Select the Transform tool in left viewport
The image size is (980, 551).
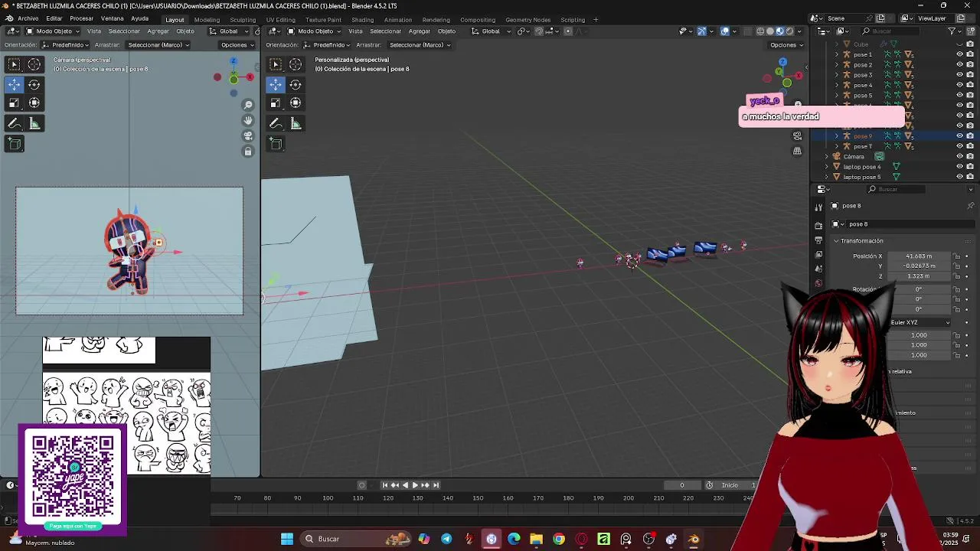tap(34, 103)
